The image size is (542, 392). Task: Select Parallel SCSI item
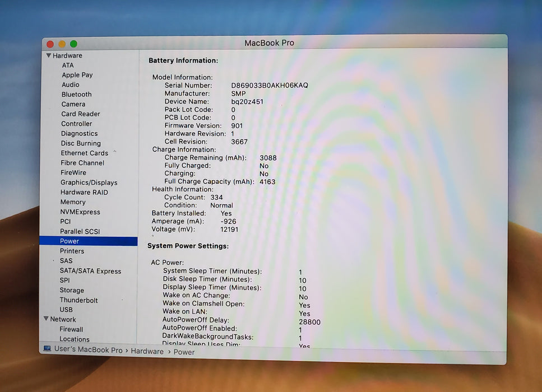pyautogui.click(x=80, y=231)
